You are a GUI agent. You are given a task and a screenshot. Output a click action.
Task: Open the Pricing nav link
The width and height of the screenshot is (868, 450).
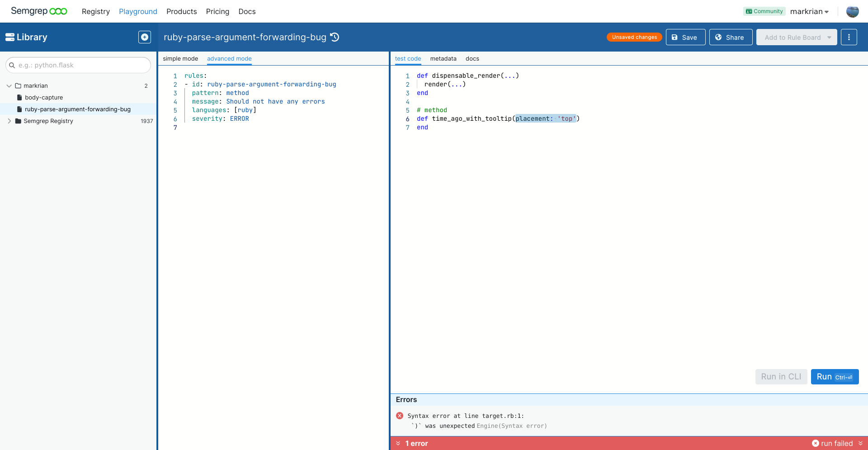[217, 11]
